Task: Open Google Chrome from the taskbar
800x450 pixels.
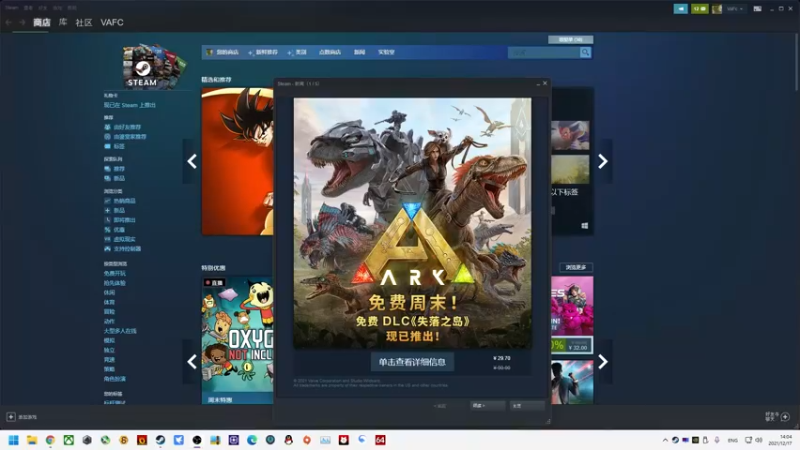Action: 50,440
